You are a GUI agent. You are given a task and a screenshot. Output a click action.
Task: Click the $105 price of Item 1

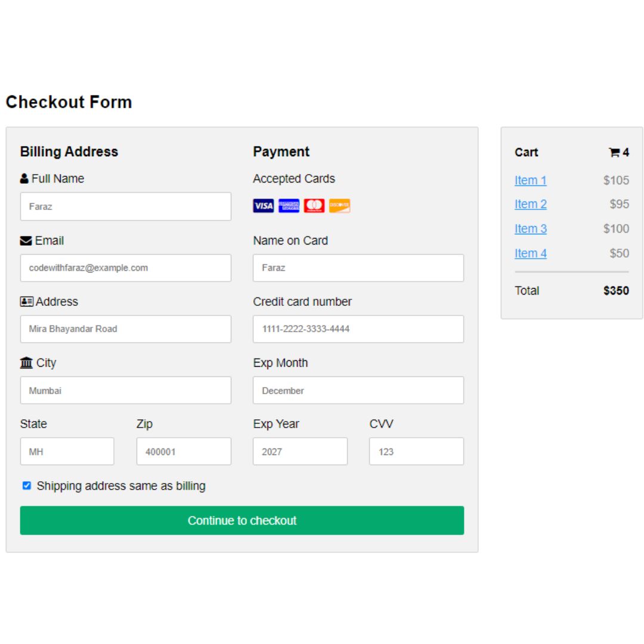616,180
